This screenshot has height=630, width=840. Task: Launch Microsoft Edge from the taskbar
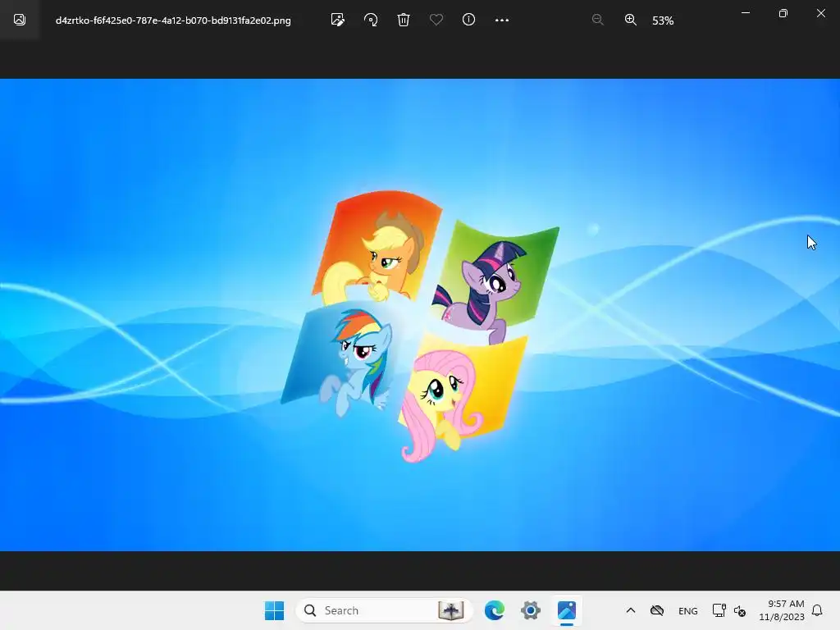pyautogui.click(x=495, y=610)
